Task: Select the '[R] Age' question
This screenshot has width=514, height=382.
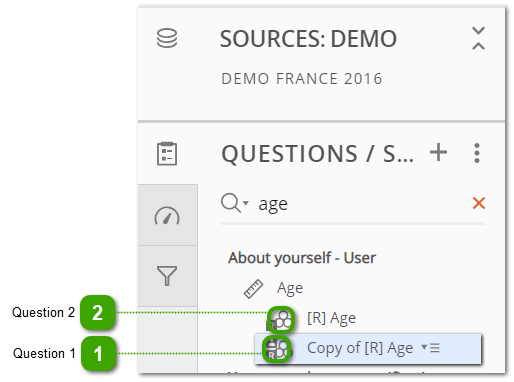Action: click(x=331, y=318)
